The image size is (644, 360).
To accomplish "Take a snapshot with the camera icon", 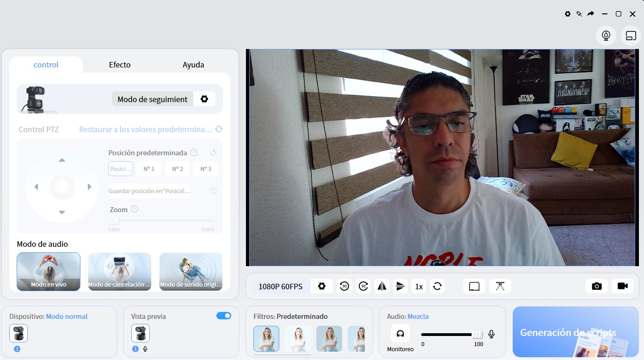I will (x=596, y=286).
